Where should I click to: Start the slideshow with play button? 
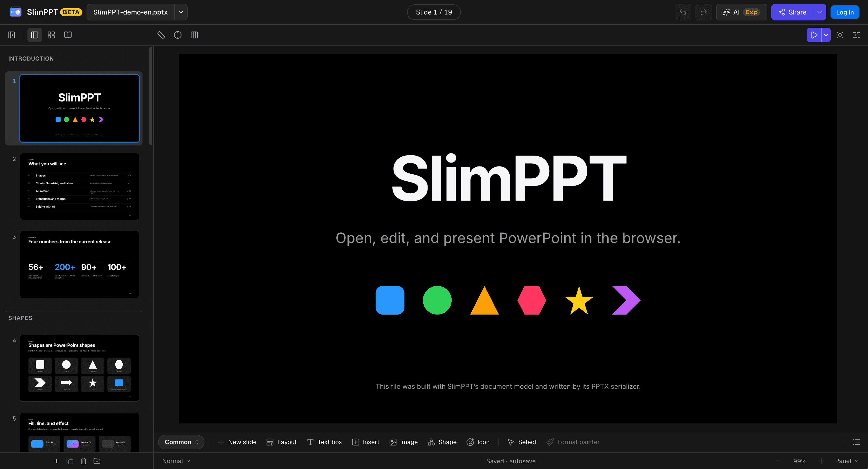(814, 35)
